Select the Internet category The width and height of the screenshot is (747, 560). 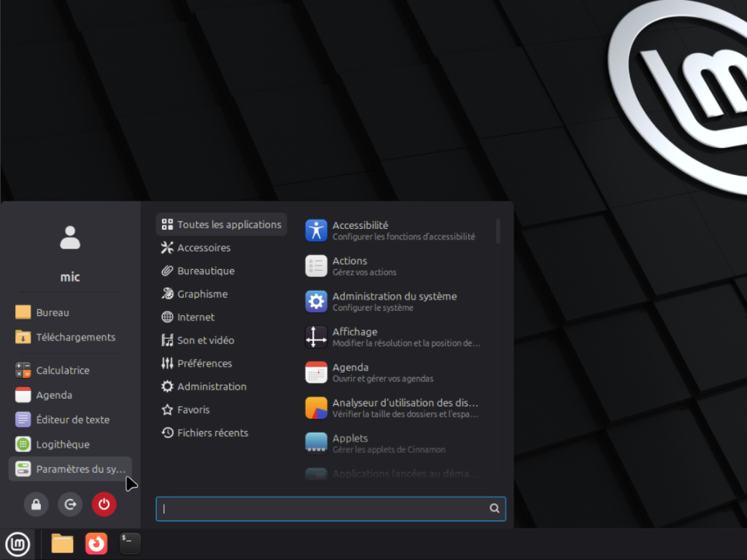tap(222, 317)
